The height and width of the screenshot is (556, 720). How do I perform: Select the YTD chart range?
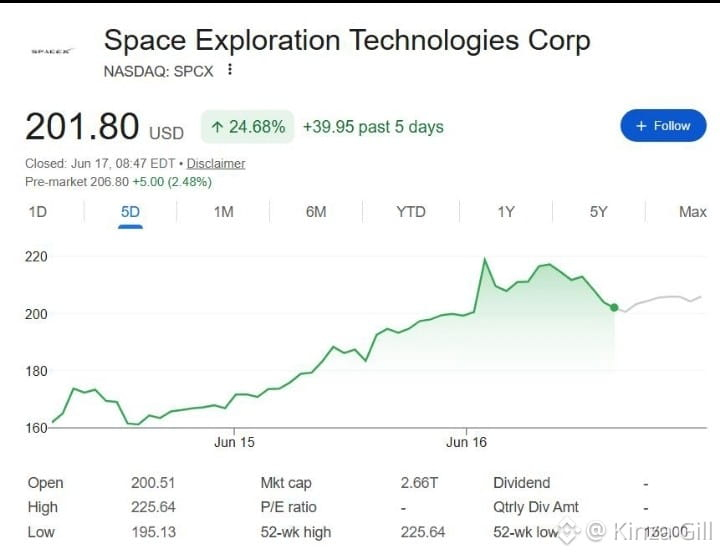tap(411, 212)
